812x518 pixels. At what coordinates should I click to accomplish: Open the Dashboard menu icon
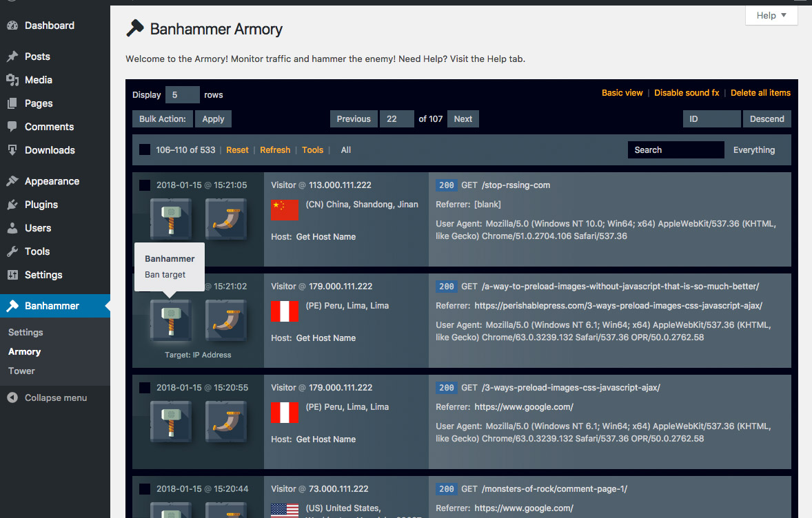point(12,25)
